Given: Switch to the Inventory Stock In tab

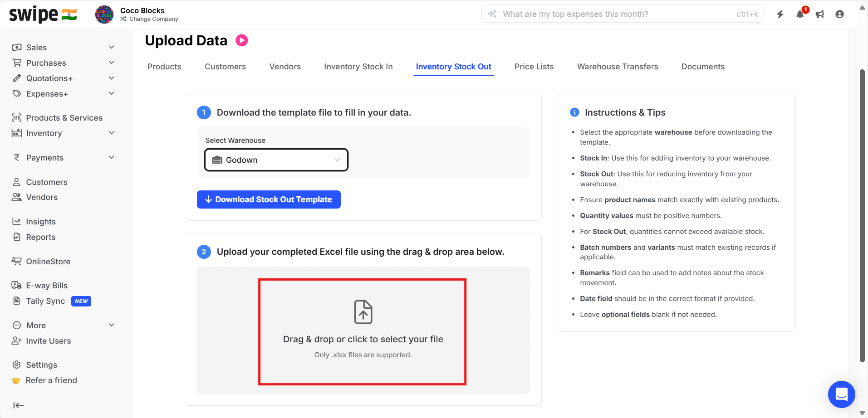Looking at the screenshot, I should 358,67.
